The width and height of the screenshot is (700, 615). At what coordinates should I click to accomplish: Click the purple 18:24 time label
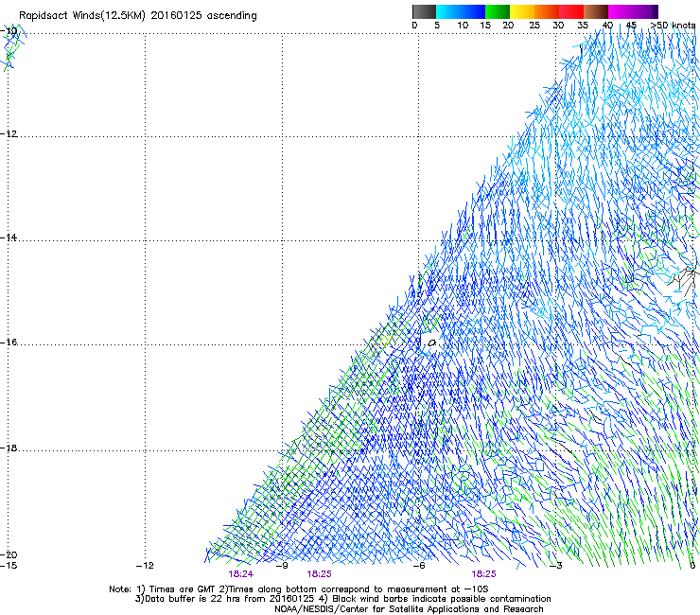tap(241, 574)
